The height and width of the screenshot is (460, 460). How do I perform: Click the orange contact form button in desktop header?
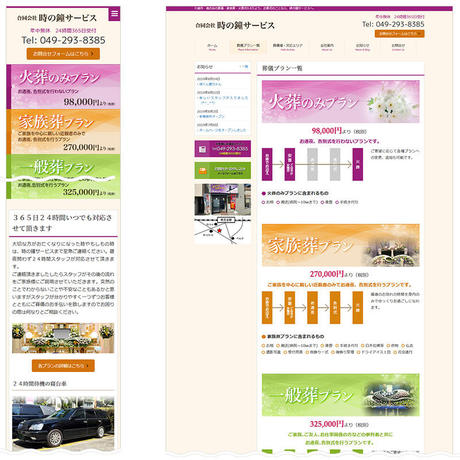click(399, 34)
